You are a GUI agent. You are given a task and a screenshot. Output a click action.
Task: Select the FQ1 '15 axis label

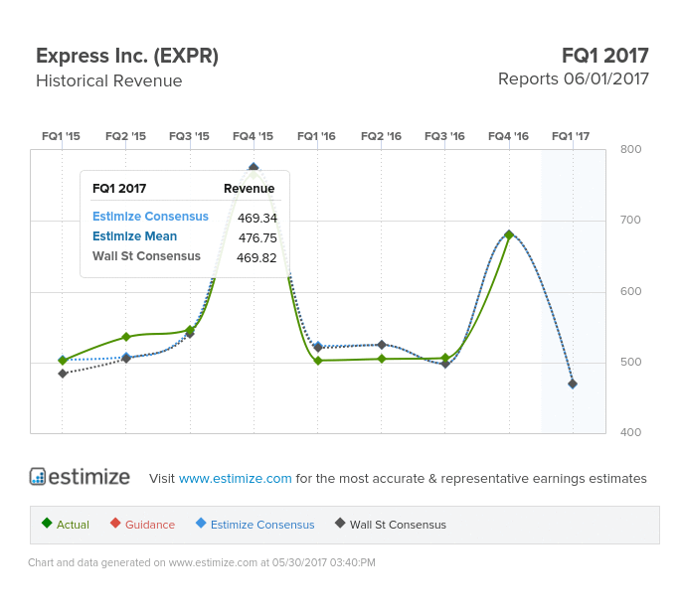pyautogui.click(x=61, y=136)
